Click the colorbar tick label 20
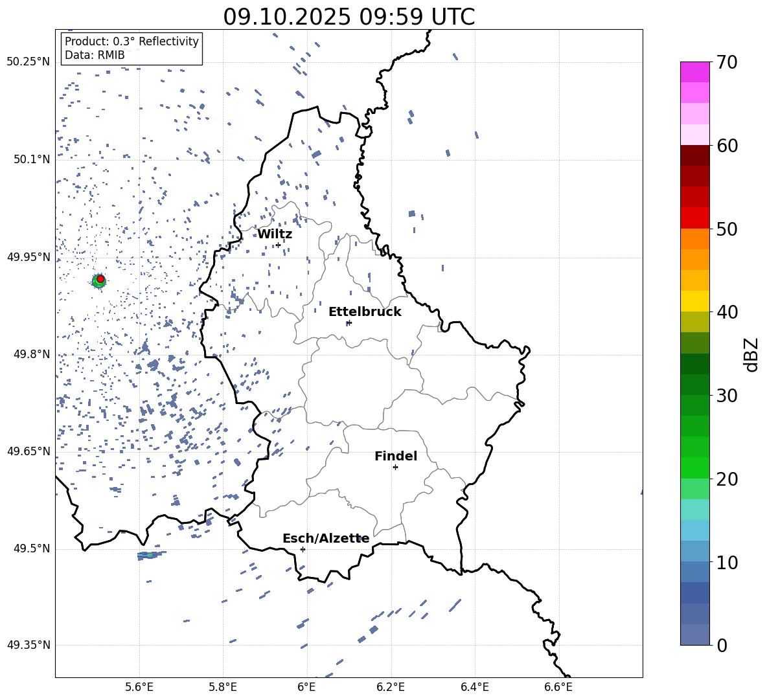 tap(727, 479)
